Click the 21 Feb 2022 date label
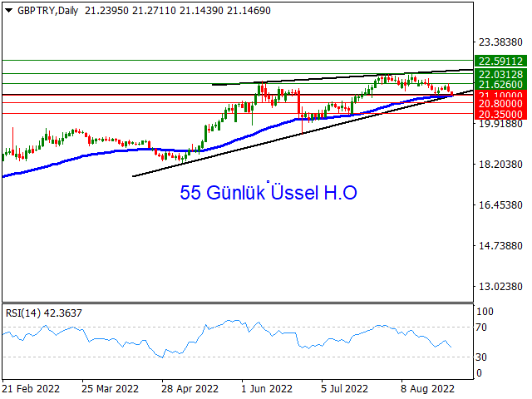 (31, 388)
